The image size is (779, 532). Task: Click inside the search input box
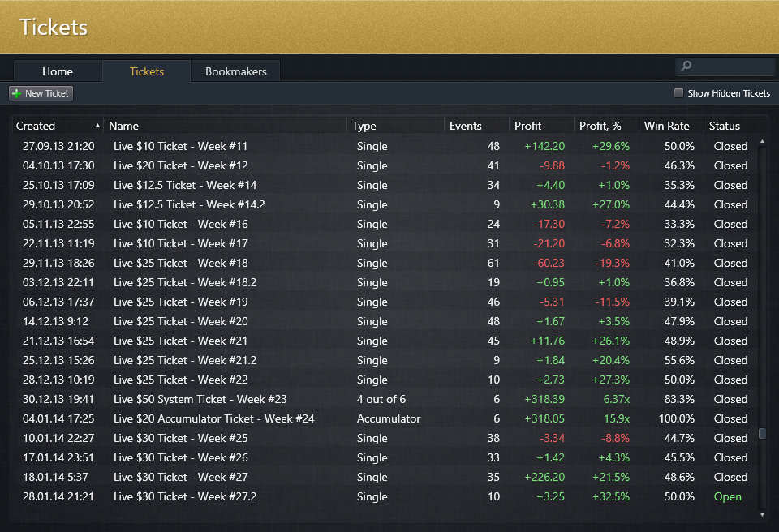pos(726,66)
